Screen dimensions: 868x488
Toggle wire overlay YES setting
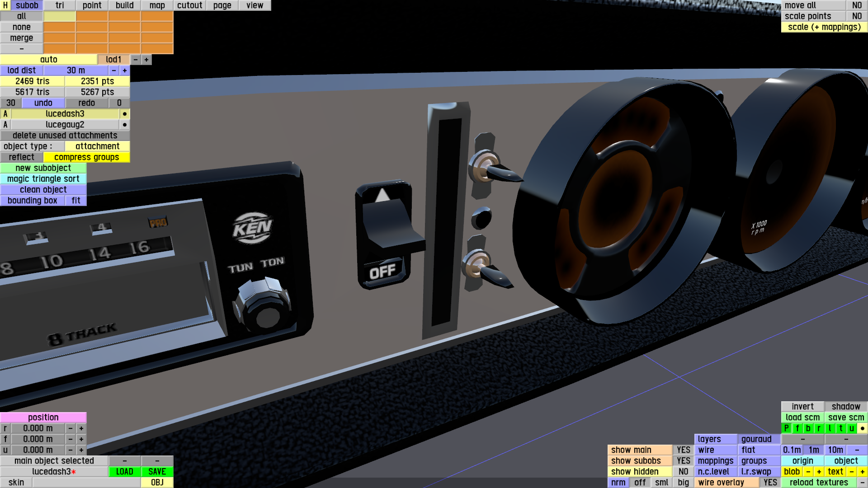tap(770, 482)
